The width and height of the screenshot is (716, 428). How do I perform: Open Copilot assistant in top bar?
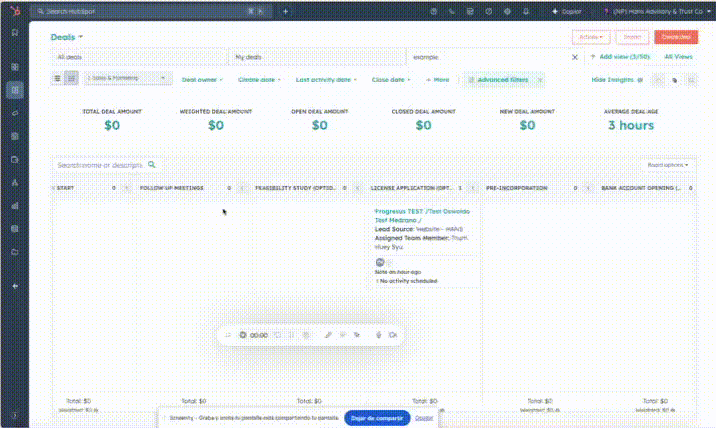pos(567,11)
